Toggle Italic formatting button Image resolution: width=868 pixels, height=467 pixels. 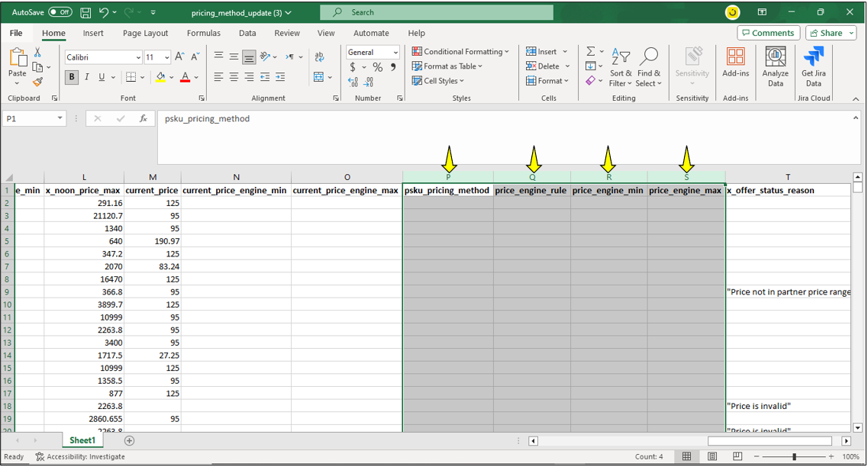point(87,77)
